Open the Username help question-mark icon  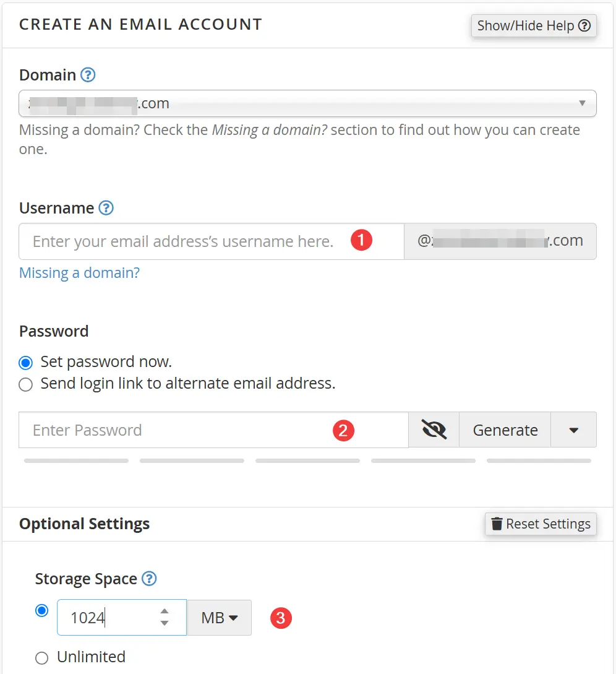[x=106, y=208]
